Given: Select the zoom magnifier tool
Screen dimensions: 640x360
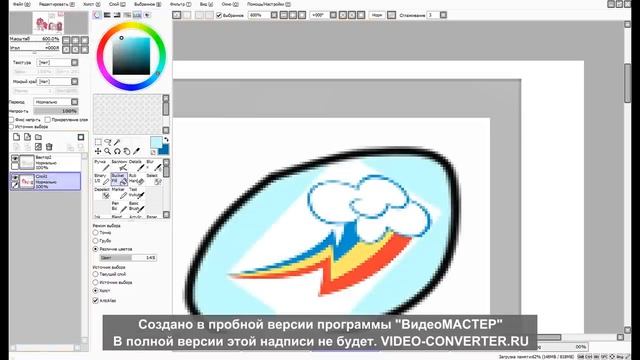Looking at the screenshot, I should tap(108, 151).
